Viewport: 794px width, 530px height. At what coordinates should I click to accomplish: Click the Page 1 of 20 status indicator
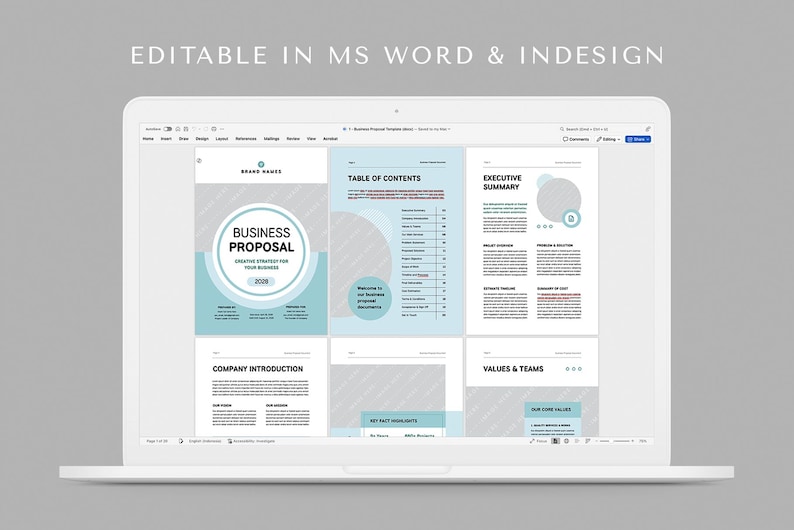click(x=157, y=441)
